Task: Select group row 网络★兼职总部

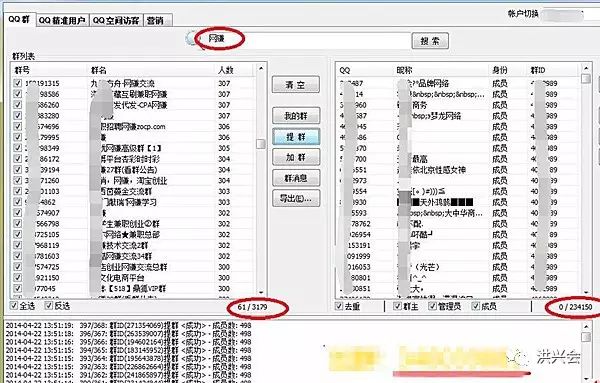Action: [133, 234]
